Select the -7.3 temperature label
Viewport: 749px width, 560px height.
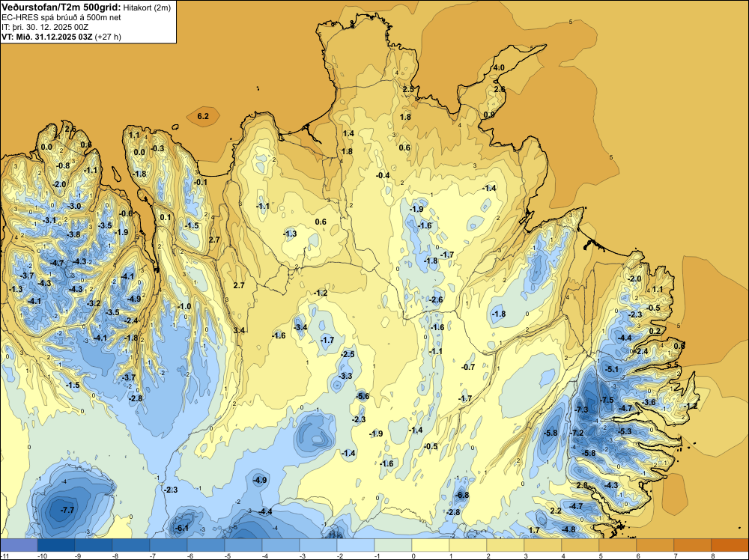(581, 410)
